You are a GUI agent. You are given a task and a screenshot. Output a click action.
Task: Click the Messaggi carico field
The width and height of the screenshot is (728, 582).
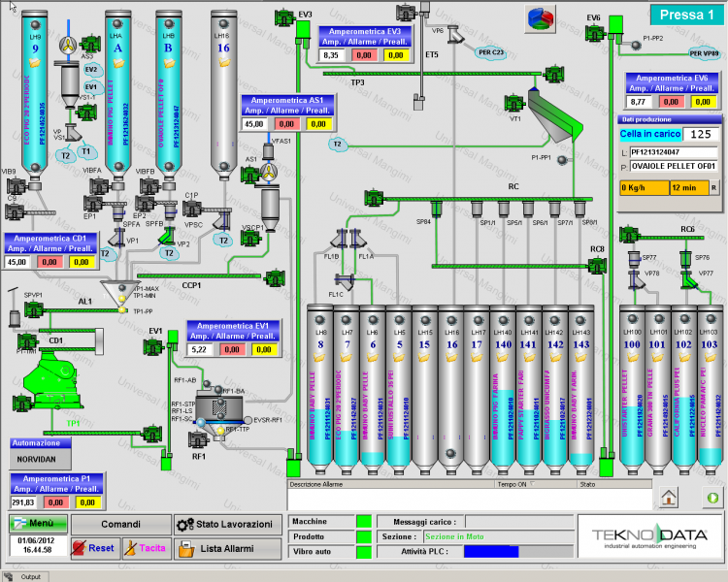click(519, 522)
